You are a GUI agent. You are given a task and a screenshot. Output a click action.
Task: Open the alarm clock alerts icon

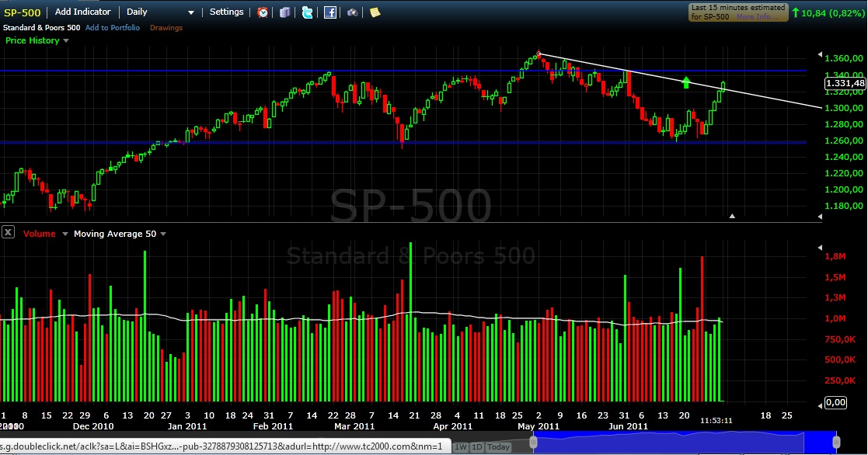click(x=263, y=12)
